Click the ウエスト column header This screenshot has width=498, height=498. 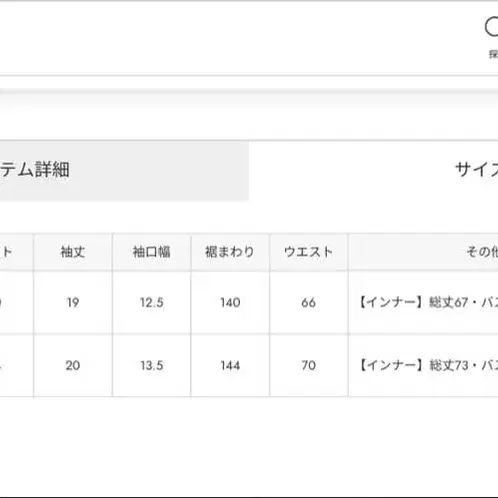(x=309, y=252)
